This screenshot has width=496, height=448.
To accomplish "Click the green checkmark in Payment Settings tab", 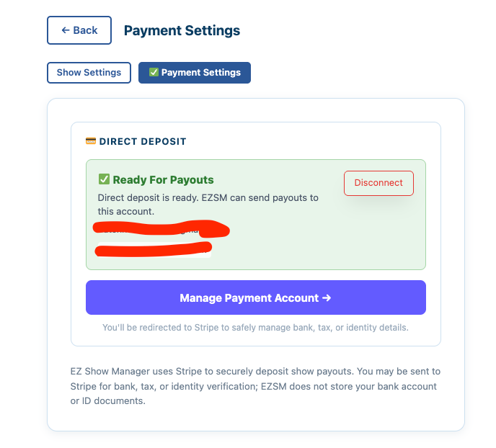I will coord(154,72).
